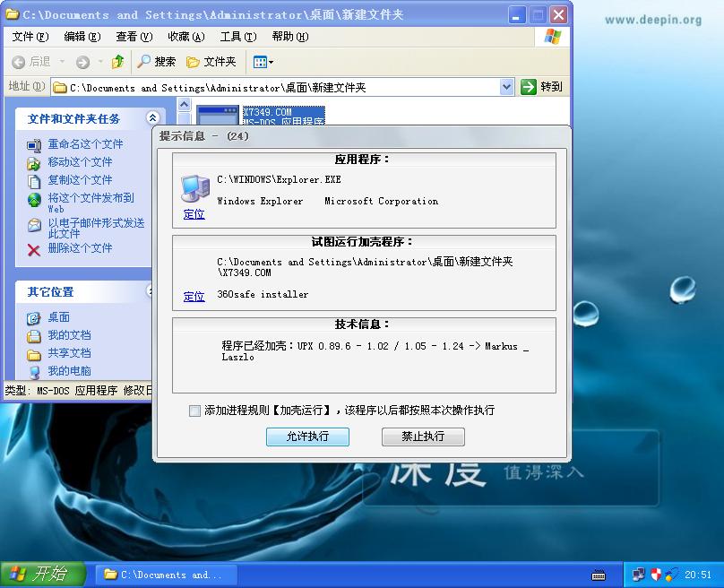
Task: Click the status bar 类型: MS-DOS 应用程序 text
Action: coord(61,391)
